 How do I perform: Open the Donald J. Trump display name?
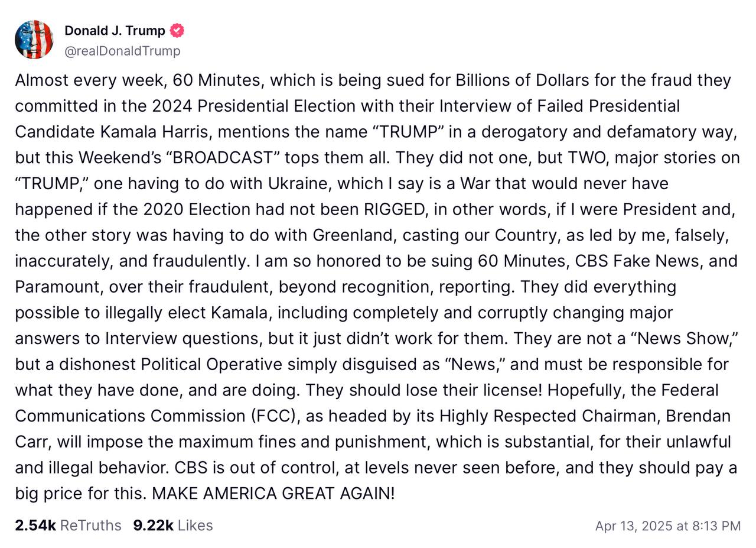point(115,31)
